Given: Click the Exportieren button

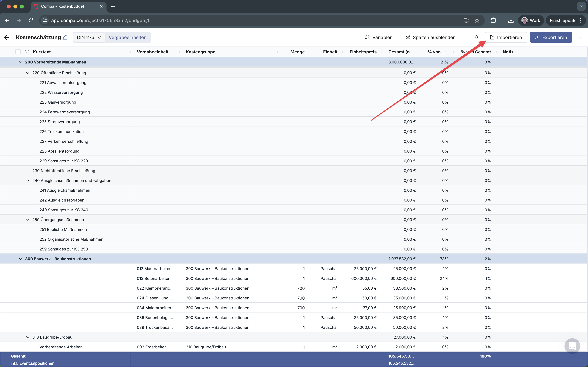Looking at the screenshot, I should pos(551,37).
